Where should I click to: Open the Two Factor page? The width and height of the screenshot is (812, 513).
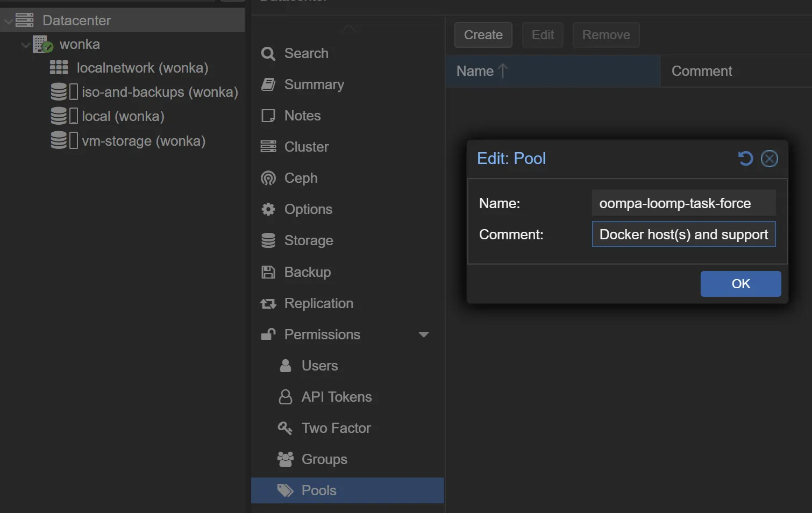coord(347,428)
